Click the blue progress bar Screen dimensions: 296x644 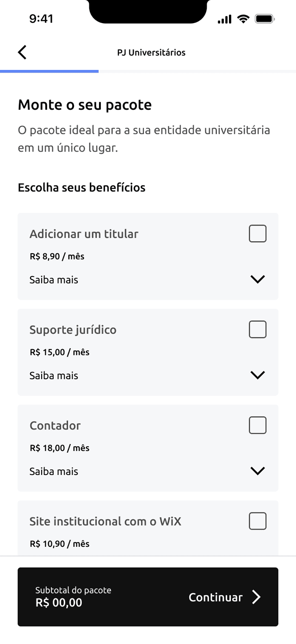click(49, 71)
